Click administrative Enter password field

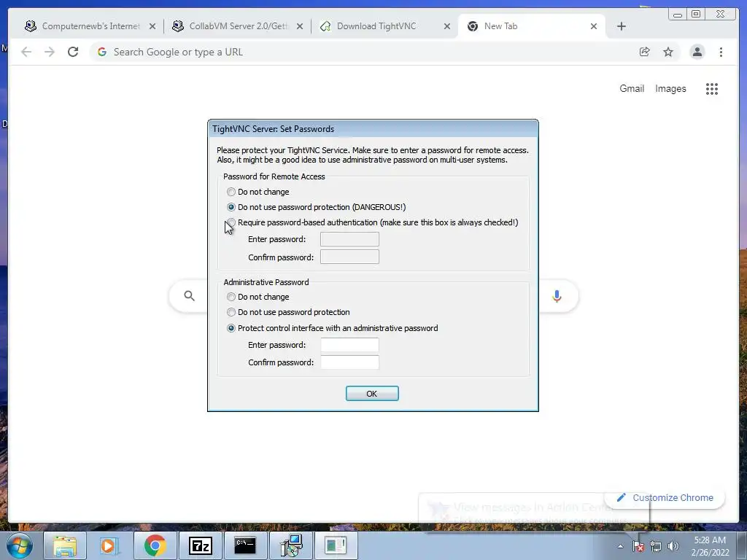pos(349,345)
